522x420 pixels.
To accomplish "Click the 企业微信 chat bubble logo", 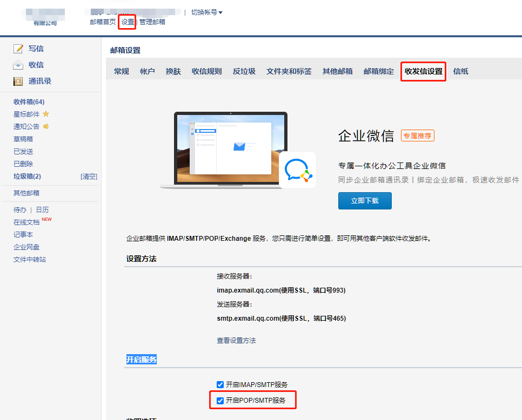I will point(297,170).
